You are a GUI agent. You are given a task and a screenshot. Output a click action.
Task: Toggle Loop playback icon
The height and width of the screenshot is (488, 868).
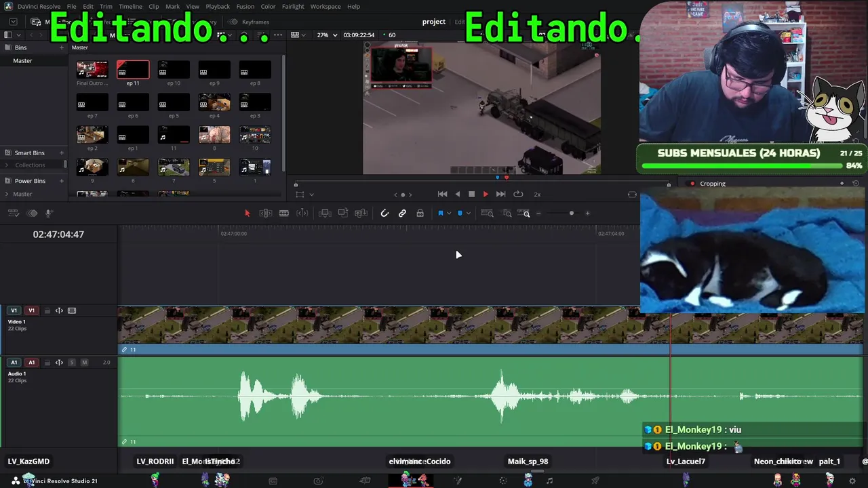pyautogui.click(x=518, y=195)
